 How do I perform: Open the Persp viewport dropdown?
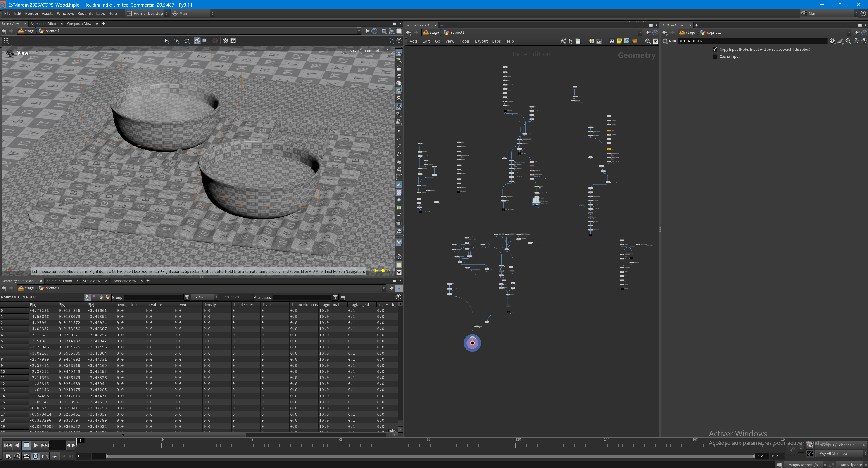[350, 51]
